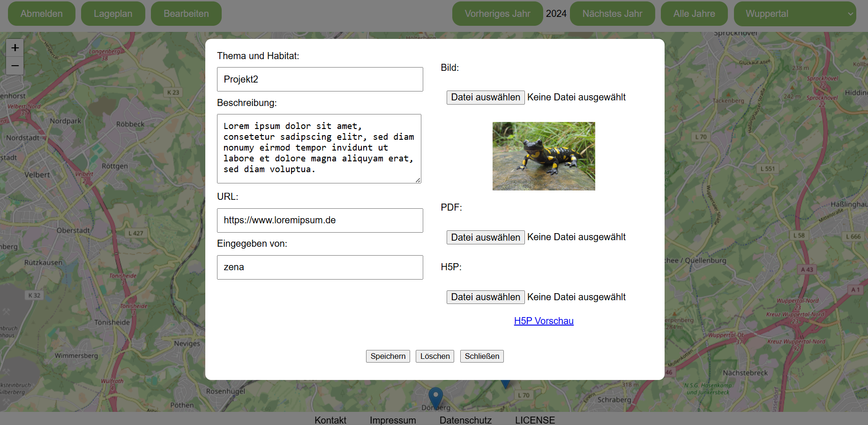Zoom in on the map
The height and width of the screenshot is (425, 868).
point(15,48)
